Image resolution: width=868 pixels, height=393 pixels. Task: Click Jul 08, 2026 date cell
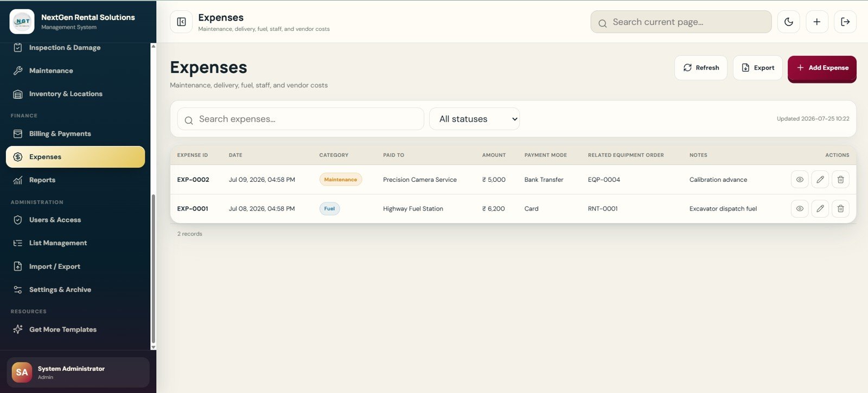(261, 208)
